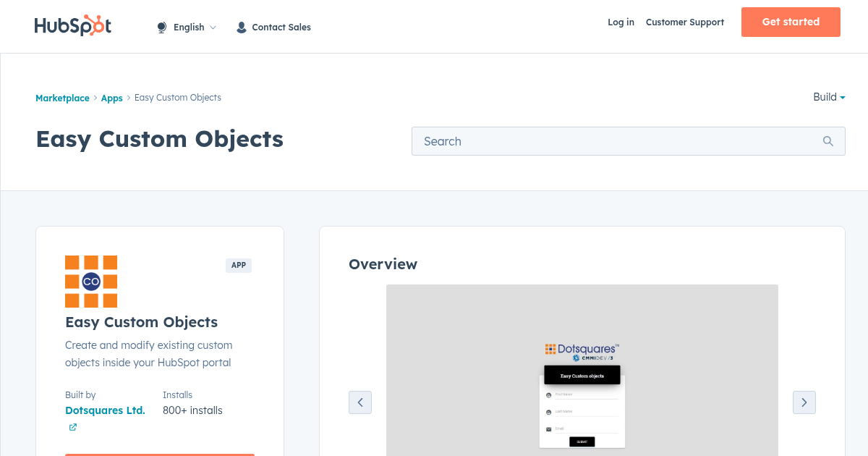868x456 pixels.
Task: Show previous overview slide
Action: [360, 402]
